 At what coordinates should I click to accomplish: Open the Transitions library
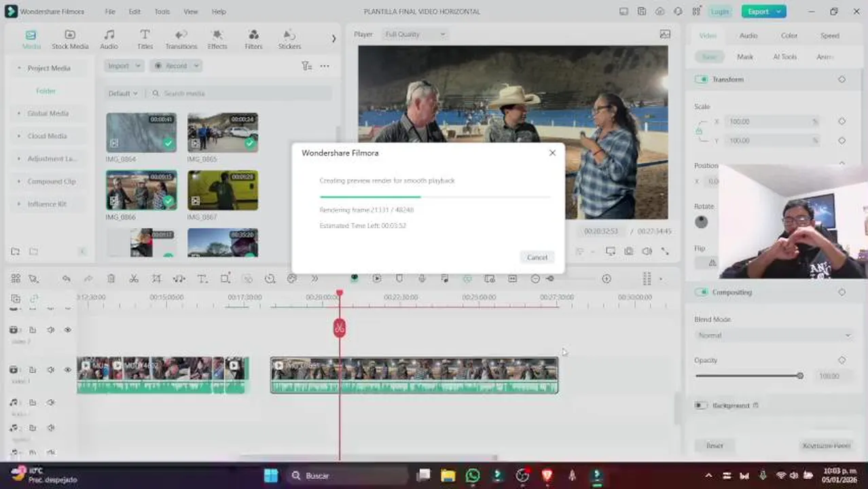(x=181, y=40)
